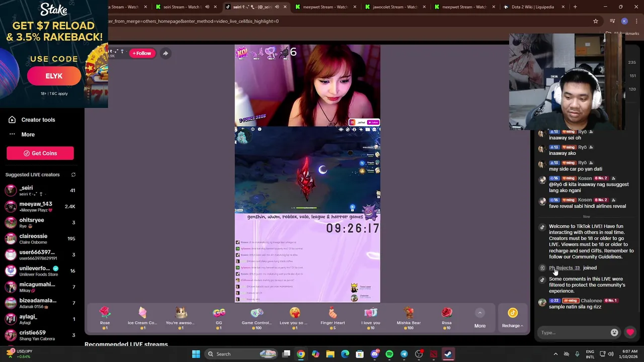Viewport: 644px width, 362px height.
Task: Send the Mishka Bear gift
Action: [x=409, y=318]
